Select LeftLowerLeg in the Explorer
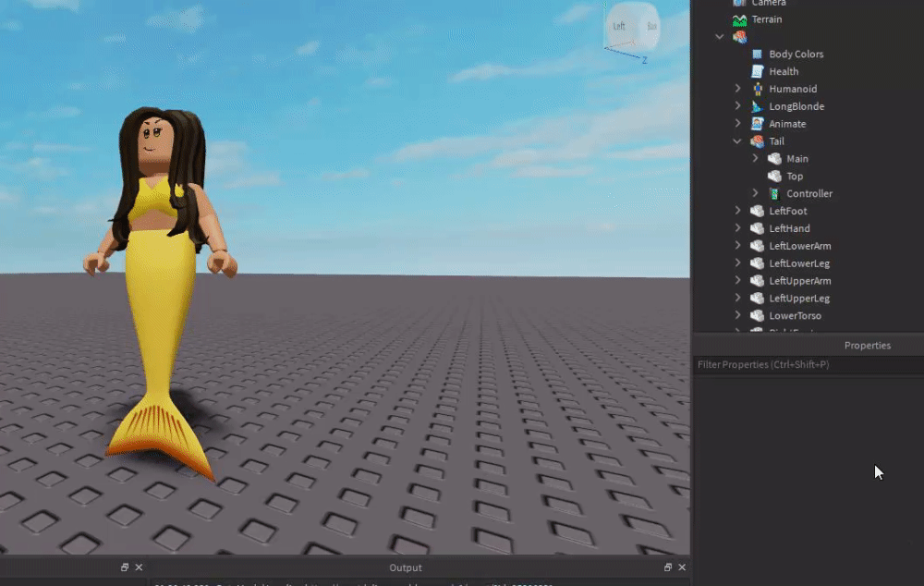This screenshot has width=924, height=586. click(x=799, y=263)
